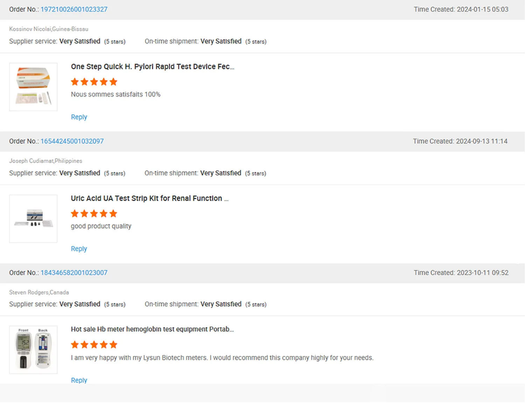Reply to the H. Pylori test review
Screen dimensions: 525x420
coord(79,117)
